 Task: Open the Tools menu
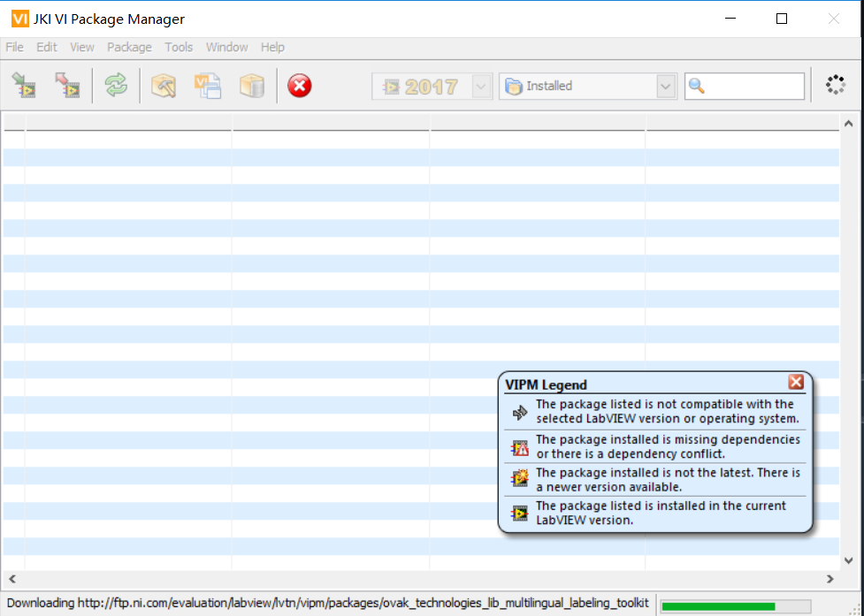coord(179,48)
